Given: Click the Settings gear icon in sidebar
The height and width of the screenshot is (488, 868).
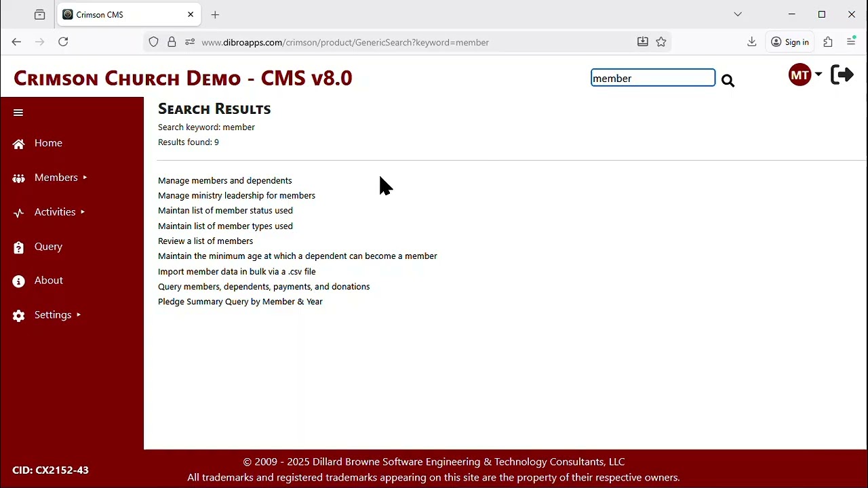Looking at the screenshot, I should point(18,316).
